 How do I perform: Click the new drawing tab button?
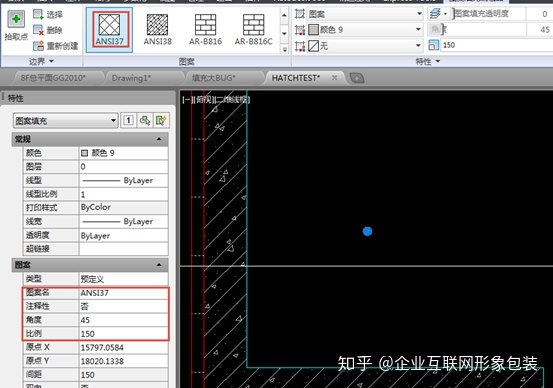[357, 78]
